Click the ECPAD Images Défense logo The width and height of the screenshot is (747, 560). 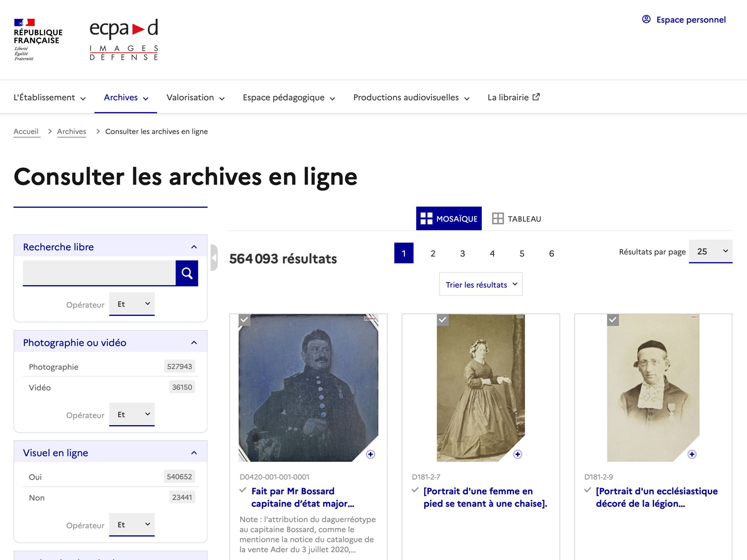[x=124, y=39]
